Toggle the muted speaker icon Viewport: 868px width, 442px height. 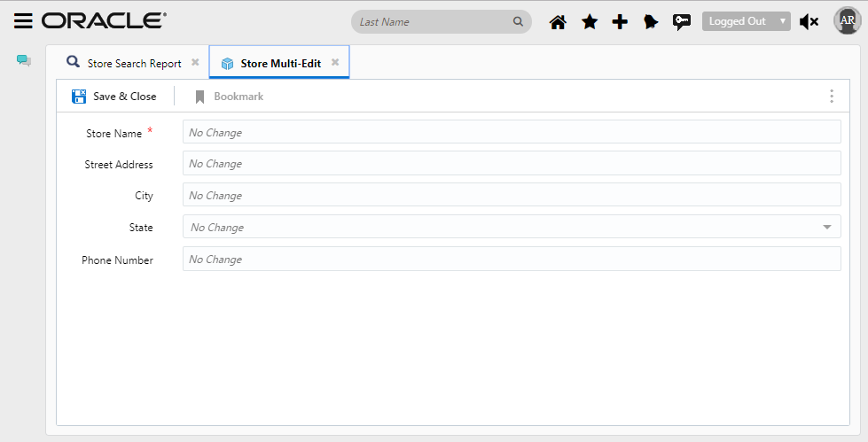point(809,22)
